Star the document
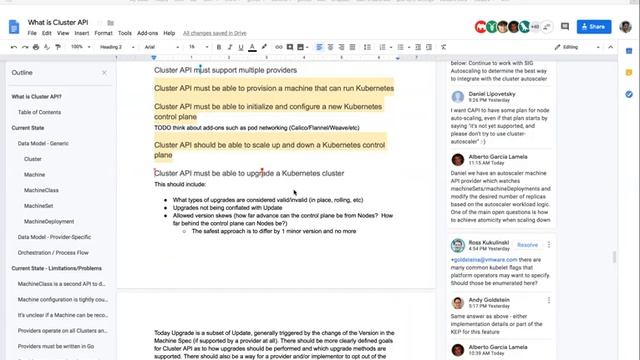Image resolution: width=640 pixels, height=360 pixels. [99, 22]
